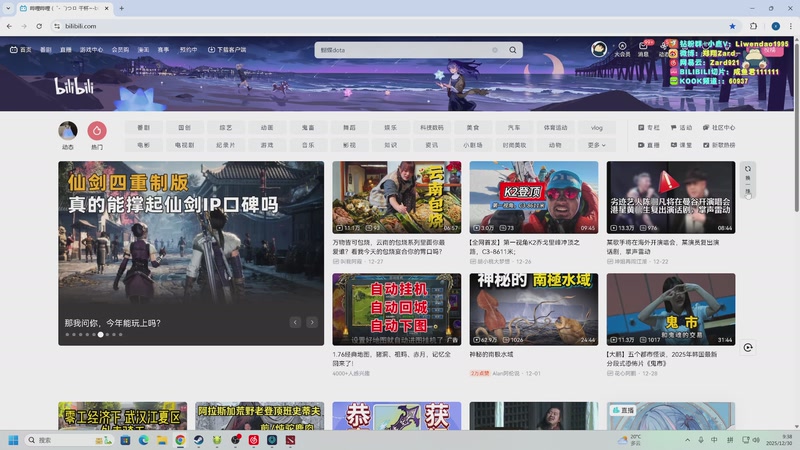Open File Explorer from taskbar
Screen dimensions: 800x450
(162, 440)
